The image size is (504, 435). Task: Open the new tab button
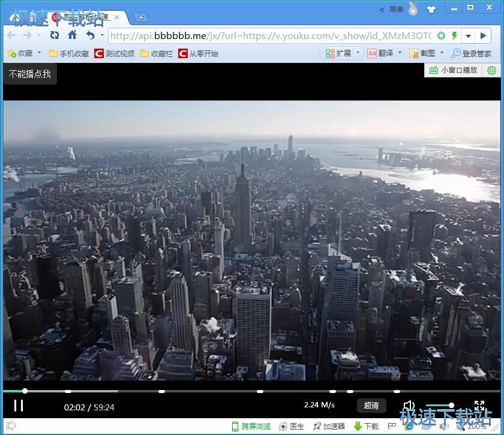pyautogui.click(x=140, y=17)
